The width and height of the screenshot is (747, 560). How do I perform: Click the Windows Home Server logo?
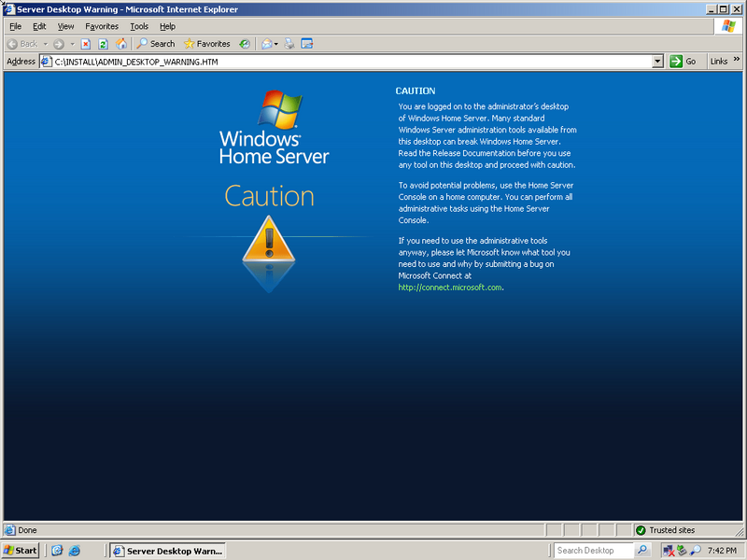(x=274, y=128)
